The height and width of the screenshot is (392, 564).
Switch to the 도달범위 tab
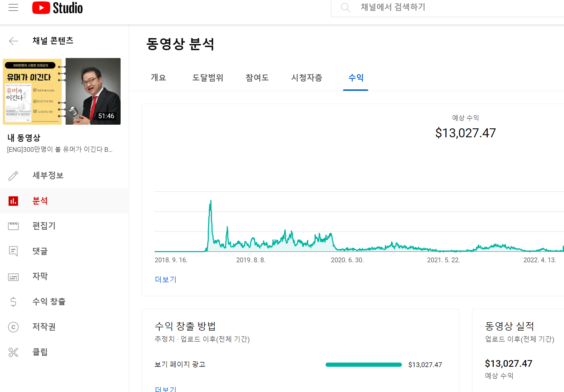pyautogui.click(x=208, y=78)
